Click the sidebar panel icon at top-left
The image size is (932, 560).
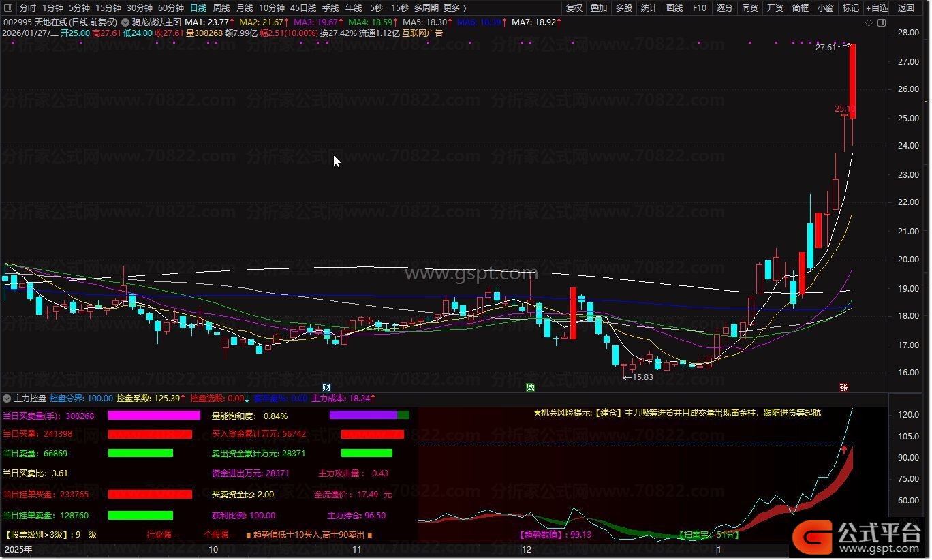pos(9,8)
